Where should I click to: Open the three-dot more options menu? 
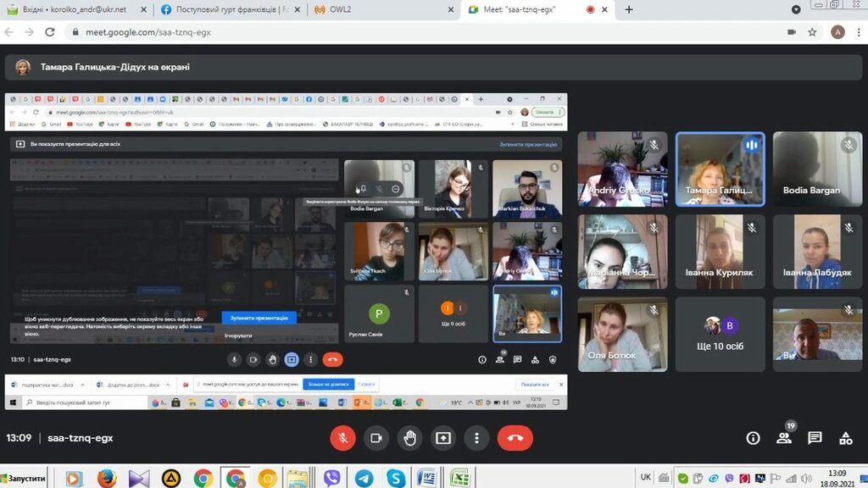point(476,438)
